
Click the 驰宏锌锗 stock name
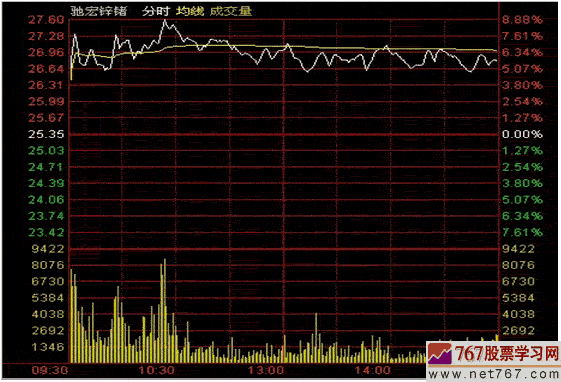point(98,11)
